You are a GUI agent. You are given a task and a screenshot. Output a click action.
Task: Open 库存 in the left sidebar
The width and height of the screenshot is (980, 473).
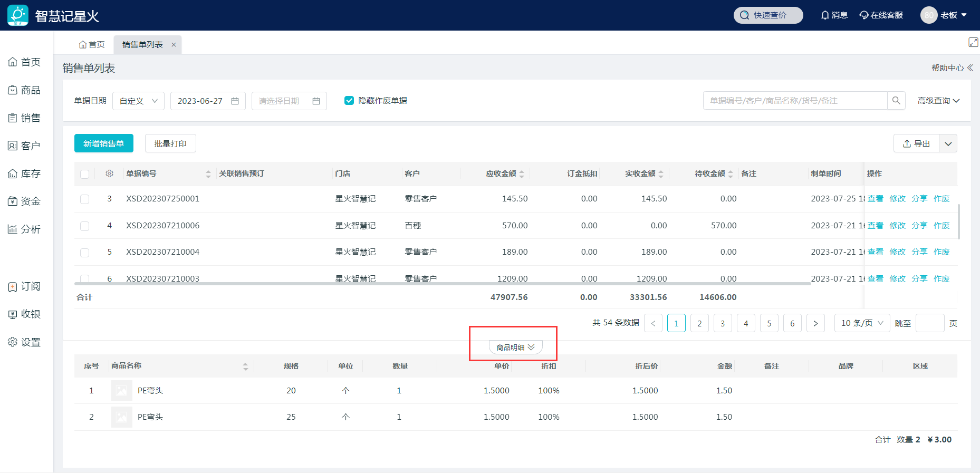[24, 174]
